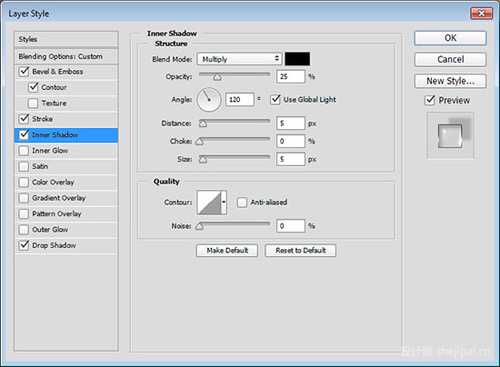
Task: Click the Size value input field
Action: (291, 159)
